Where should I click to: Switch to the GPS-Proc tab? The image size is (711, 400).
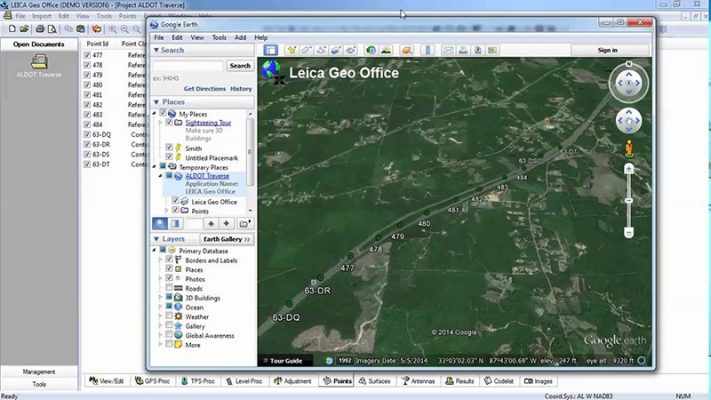[x=152, y=381]
